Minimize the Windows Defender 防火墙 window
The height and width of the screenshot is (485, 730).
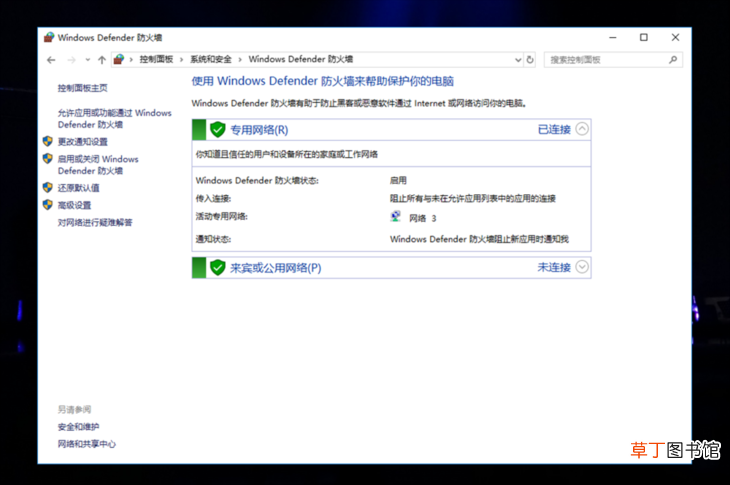coord(613,37)
